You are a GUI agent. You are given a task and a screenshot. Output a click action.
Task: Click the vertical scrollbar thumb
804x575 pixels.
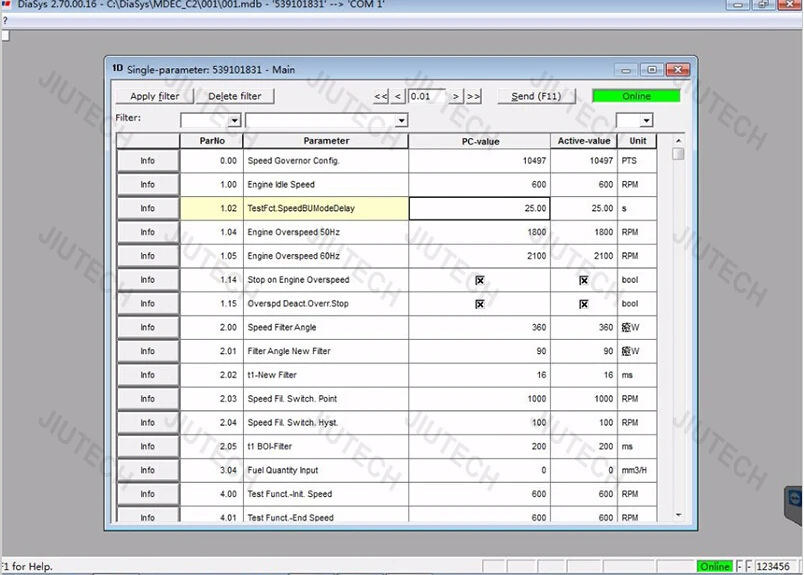(x=678, y=154)
